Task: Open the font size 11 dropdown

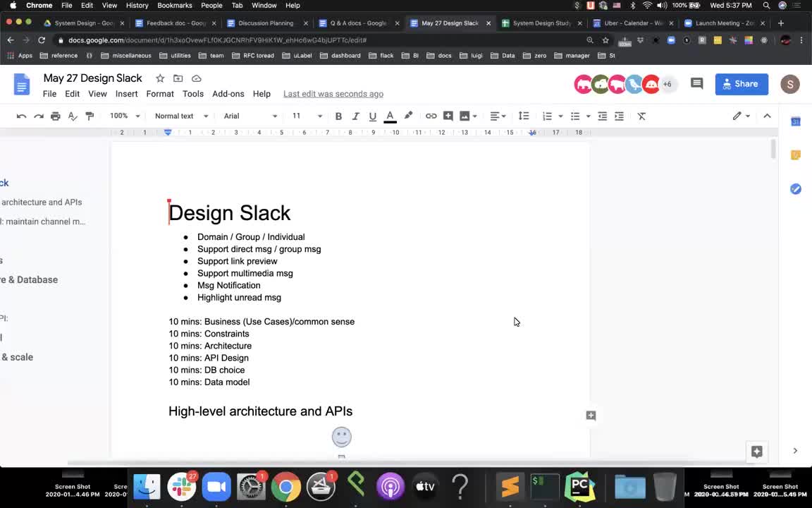Action: 307,116
